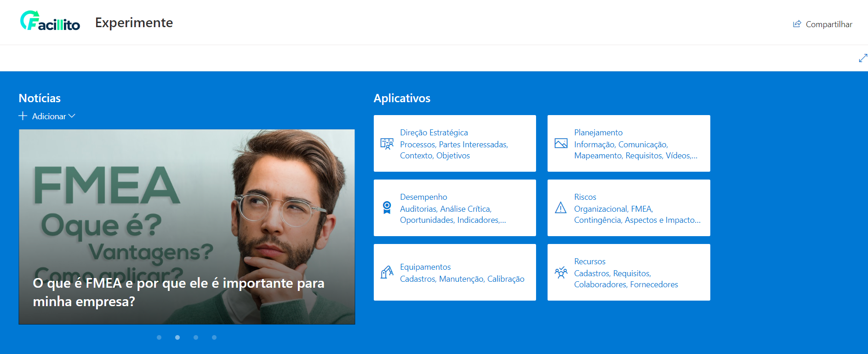Open the Riscos app link
Image resolution: width=868 pixels, height=354 pixels.
[x=585, y=197]
